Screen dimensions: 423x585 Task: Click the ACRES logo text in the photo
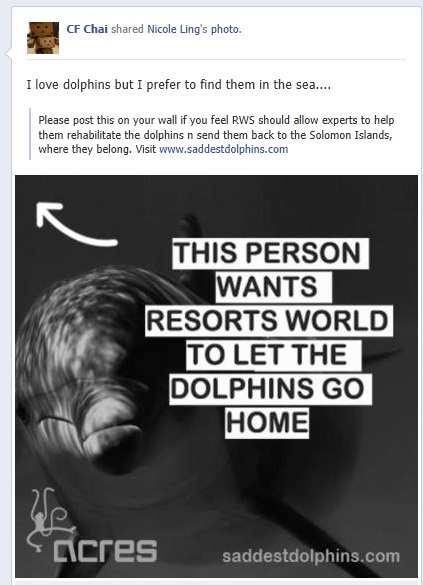[105, 550]
